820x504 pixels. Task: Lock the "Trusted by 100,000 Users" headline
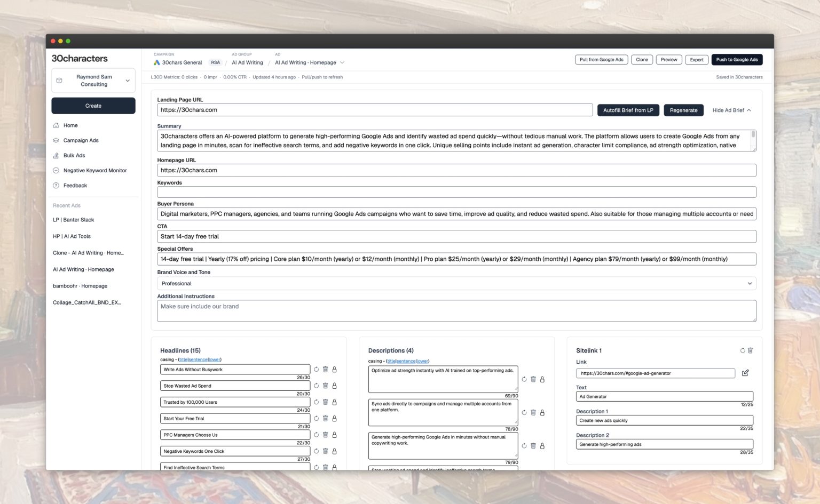[x=334, y=402]
